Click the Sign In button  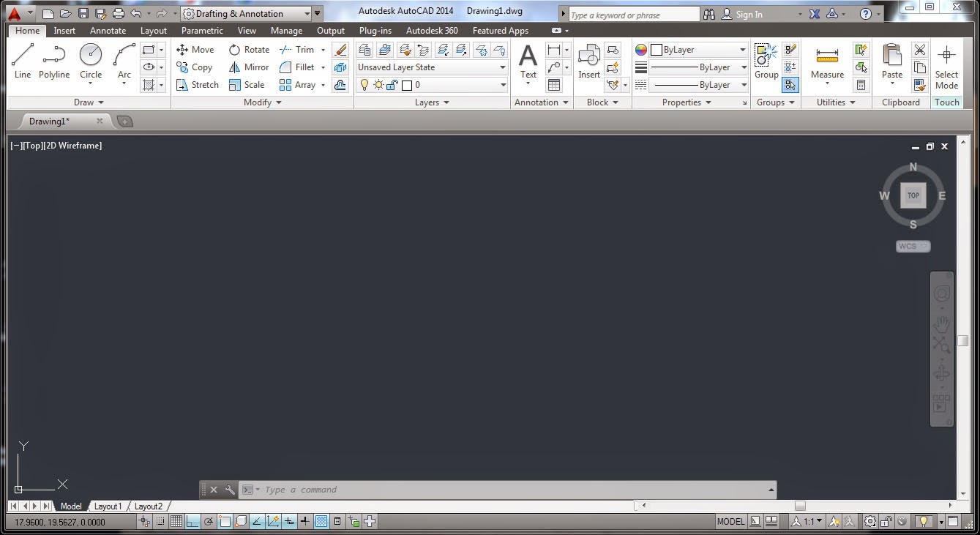(x=748, y=13)
